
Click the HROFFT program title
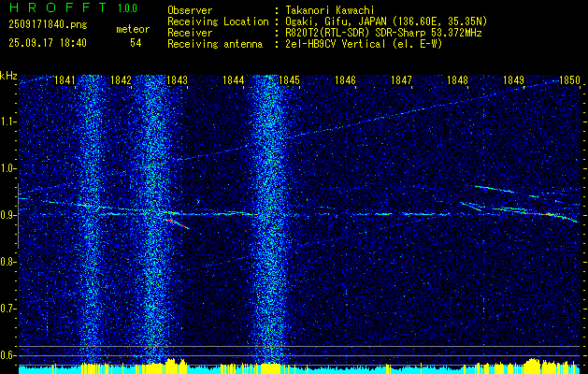point(58,7)
